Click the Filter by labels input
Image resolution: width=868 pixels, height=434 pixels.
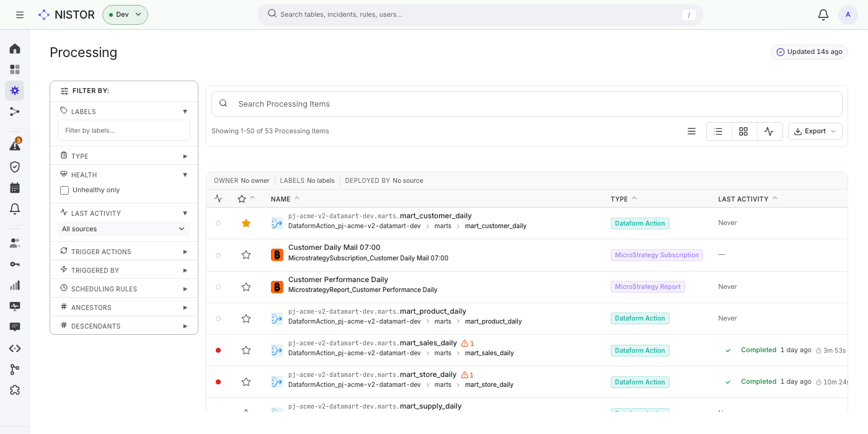coord(124,130)
